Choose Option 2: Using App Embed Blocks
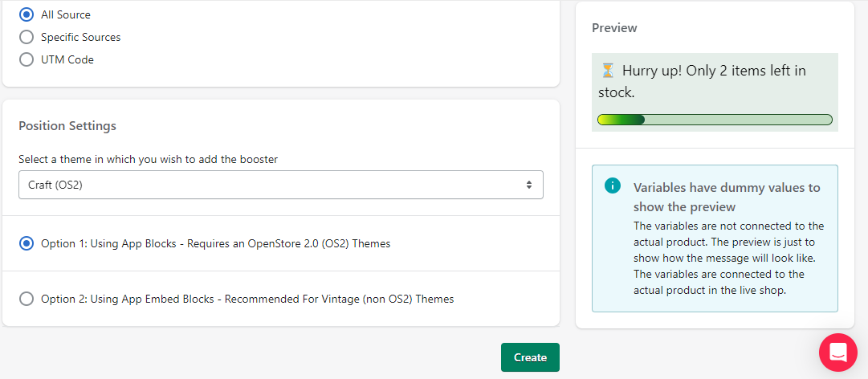The height and width of the screenshot is (379, 868). point(26,299)
